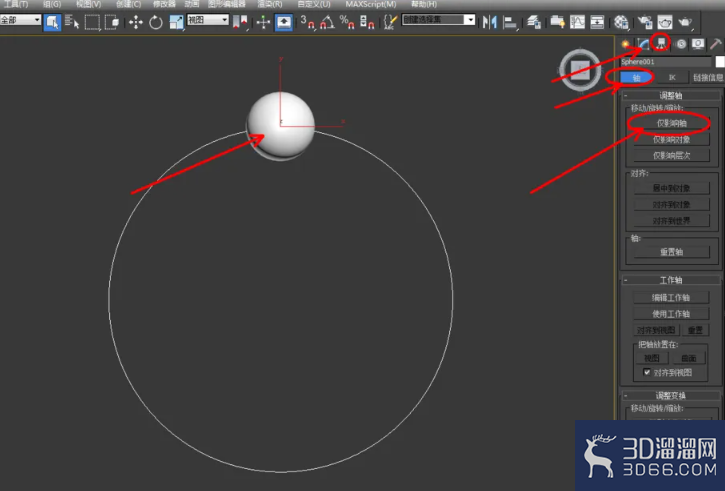Click the Select and Manipulate crosshair icon
The image size is (725, 491).
click(x=263, y=22)
